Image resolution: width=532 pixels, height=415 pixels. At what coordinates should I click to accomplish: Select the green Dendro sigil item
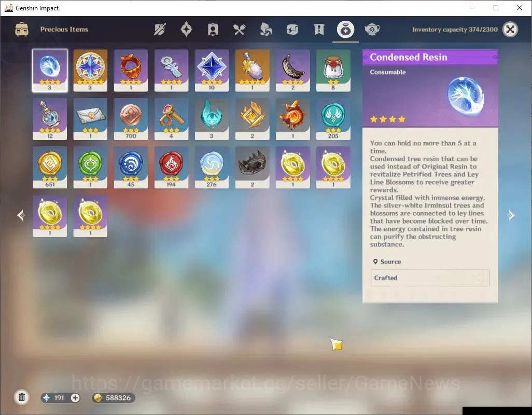point(90,168)
